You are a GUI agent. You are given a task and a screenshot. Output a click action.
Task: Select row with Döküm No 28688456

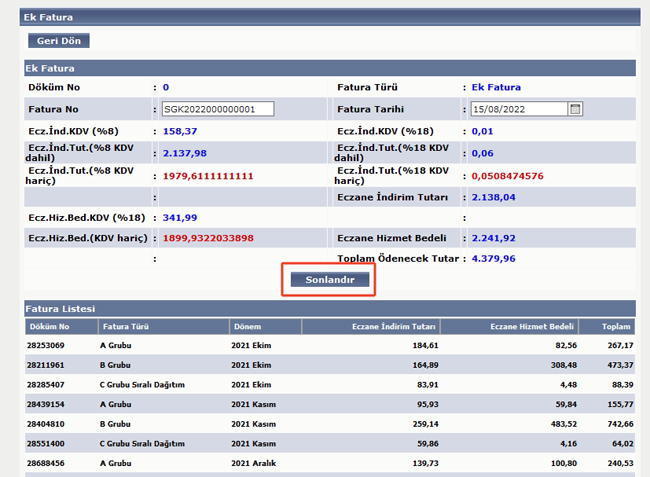tap(330, 463)
